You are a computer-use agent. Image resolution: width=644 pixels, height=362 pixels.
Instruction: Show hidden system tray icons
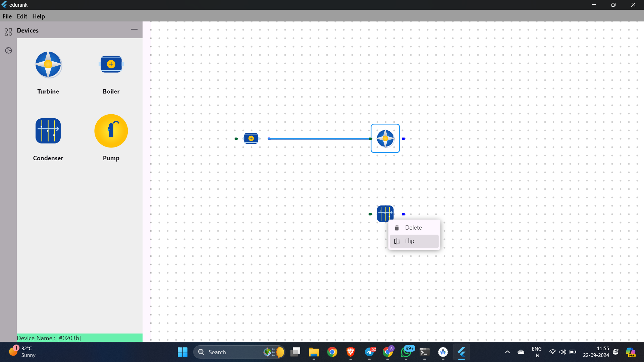click(507, 352)
